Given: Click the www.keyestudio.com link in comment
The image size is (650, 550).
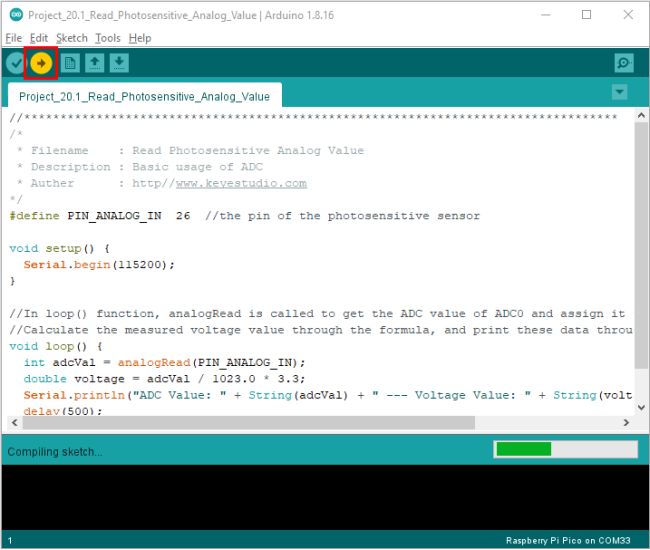Looking at the screenshot, I should (x=241, y=183).
